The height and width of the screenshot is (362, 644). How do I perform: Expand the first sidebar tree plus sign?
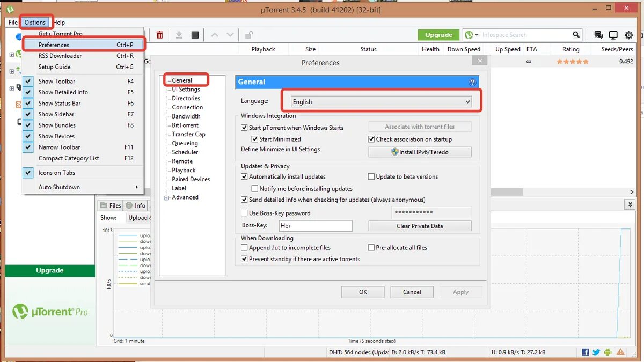tap(12, 54)
